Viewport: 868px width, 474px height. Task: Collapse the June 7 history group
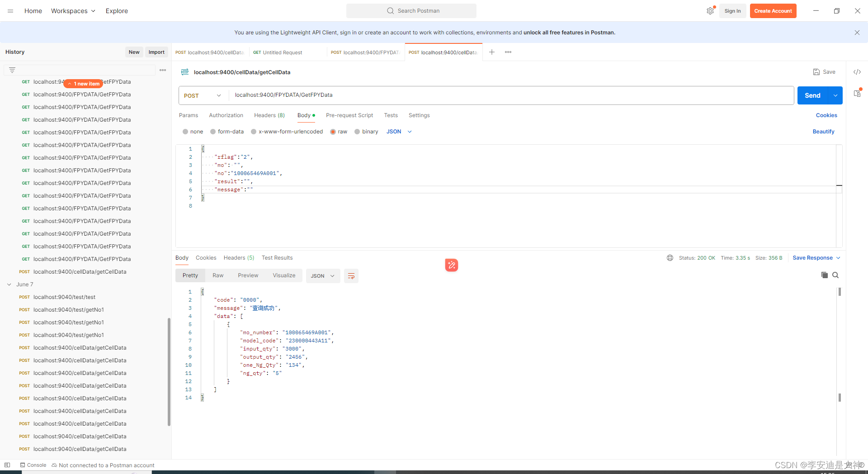point(9,284)
